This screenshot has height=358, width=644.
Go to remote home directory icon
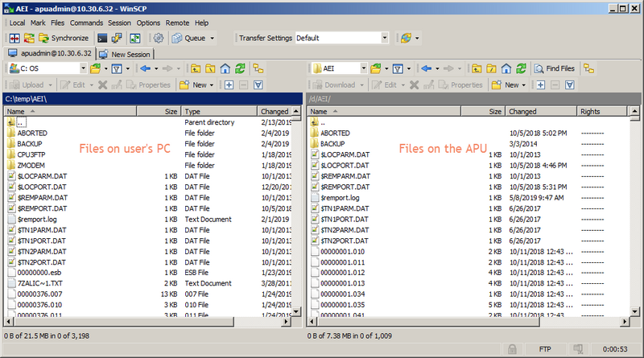[x=506, y=68]
